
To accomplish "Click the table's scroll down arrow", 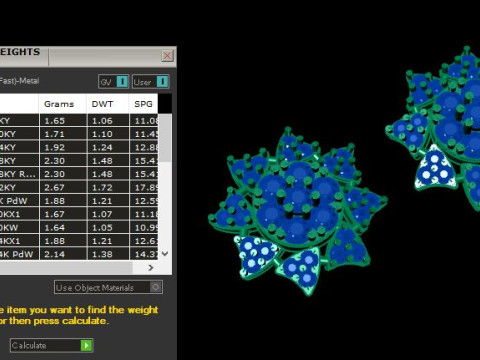I will pyautogui.click(x=165, y=254).
